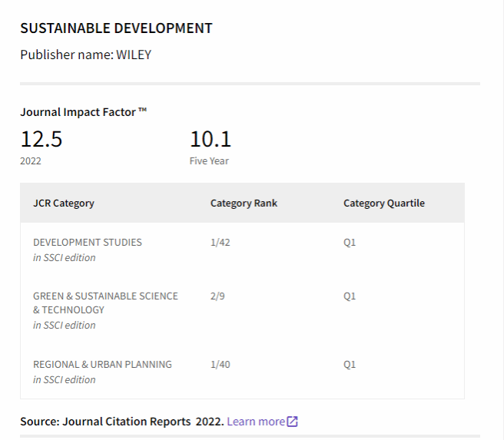504x440 pixels.
Task: Click the 1/42 category rank value
Action: click(x=220, y=243)
